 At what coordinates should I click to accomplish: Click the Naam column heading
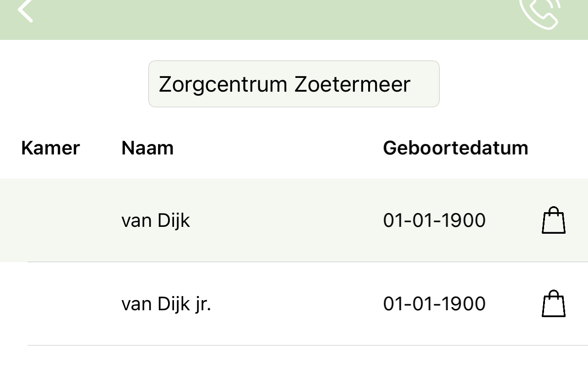(x=147, y=148)
